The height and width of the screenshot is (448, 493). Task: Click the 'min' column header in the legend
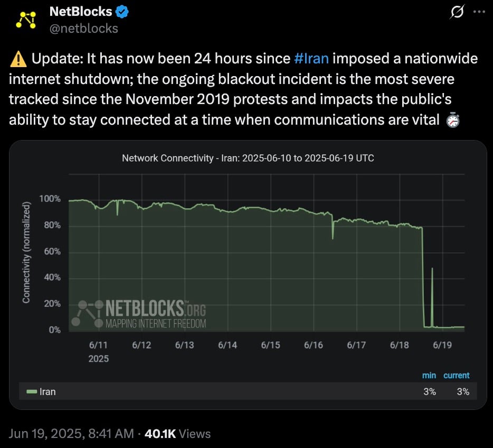pyautogui.click(x=429, y=375)
